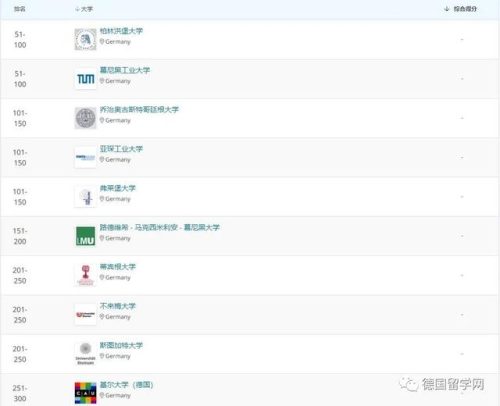
Task: Open 乔治奥古斯特哥廷根大学 link
Action: (139, 109)
